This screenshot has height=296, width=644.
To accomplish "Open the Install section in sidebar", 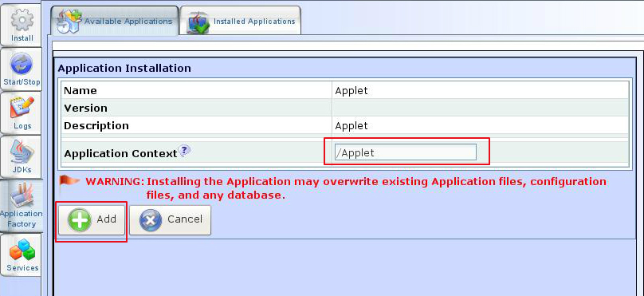I will 21,25.
